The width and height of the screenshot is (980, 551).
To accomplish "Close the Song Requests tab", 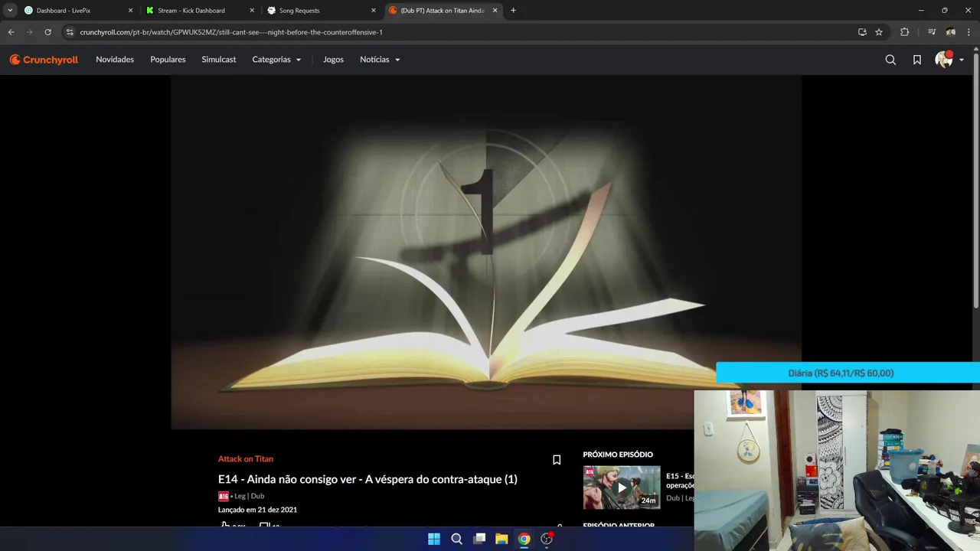I will click(374, 11).
